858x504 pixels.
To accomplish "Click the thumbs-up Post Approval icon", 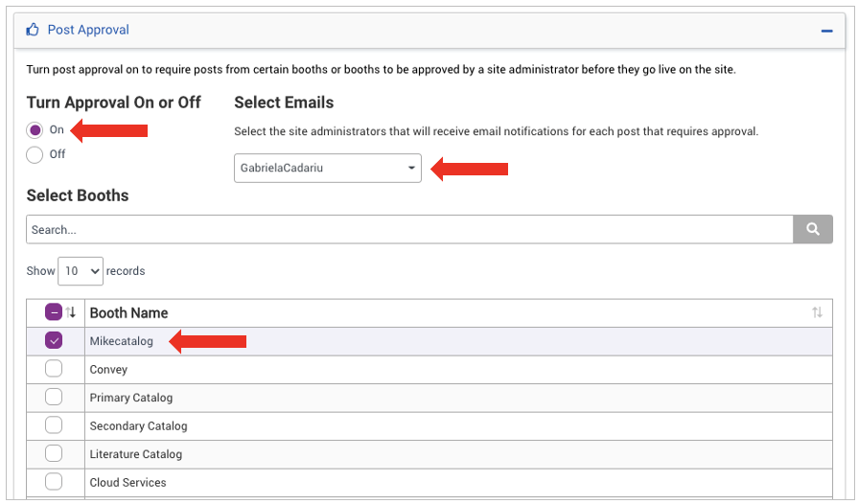I will coord(33,30).
